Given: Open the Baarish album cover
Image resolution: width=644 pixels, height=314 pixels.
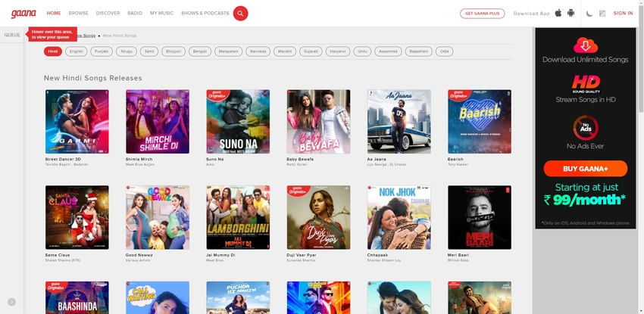Looking at the screenshot, I should click(480, 122).
